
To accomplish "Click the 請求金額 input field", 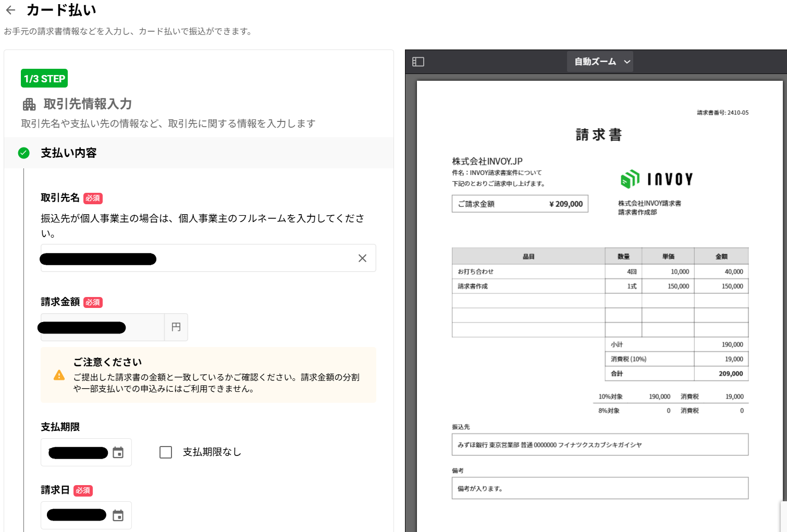I will click(103, 327).
